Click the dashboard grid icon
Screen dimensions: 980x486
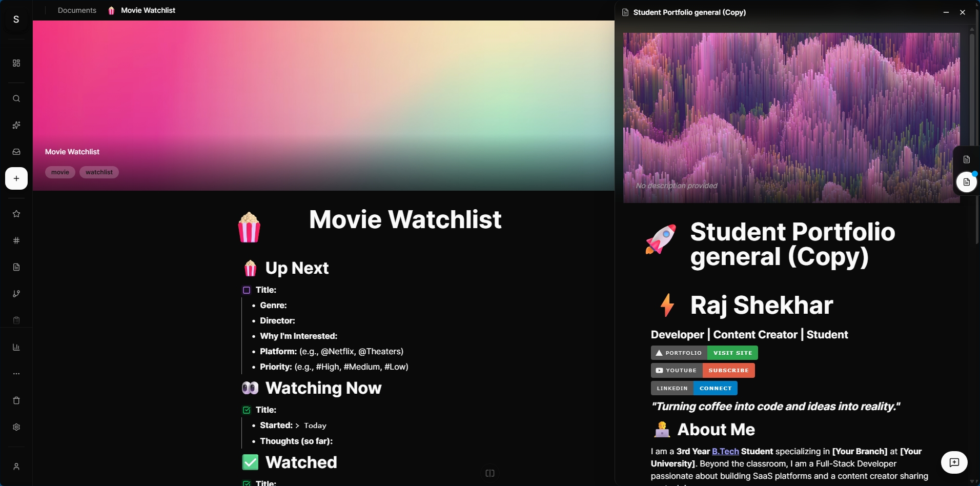16,63
